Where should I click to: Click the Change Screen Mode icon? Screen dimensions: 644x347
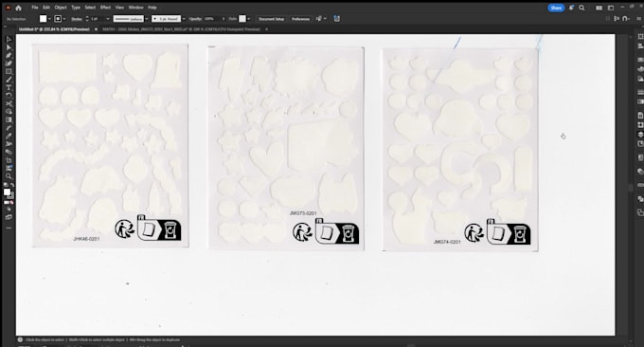tap(9, 217)
